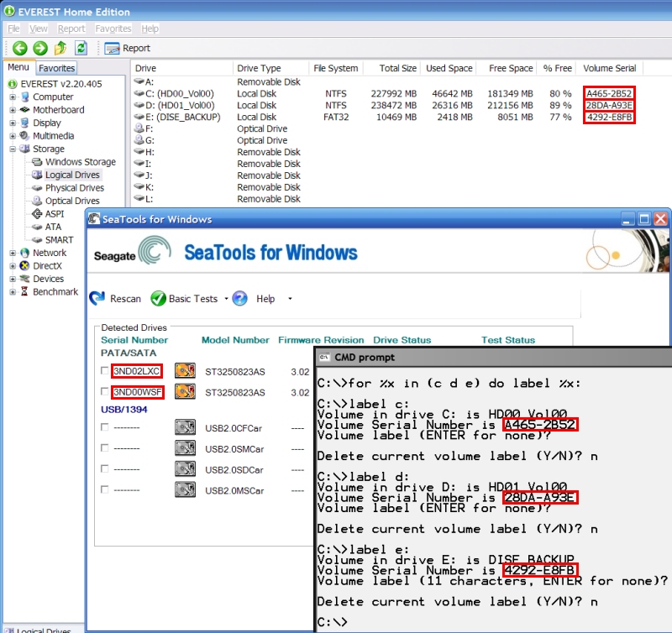Click the Up level arrow icon
Screen dimensions: 672x633
coord(60,48)
